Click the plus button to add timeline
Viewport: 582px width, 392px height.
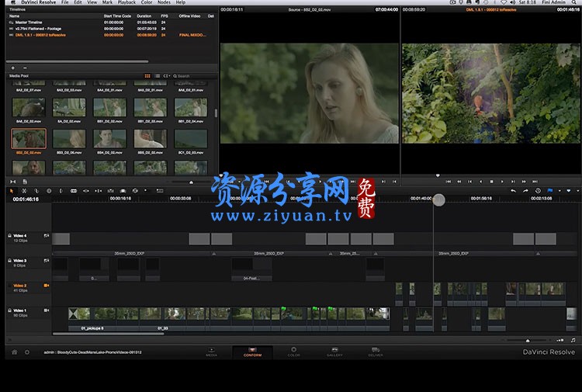(13, 68)
